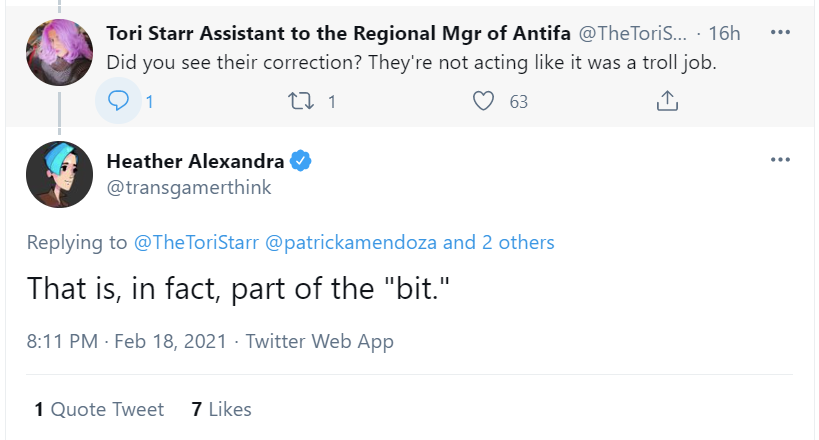
Task: Open the @transgamerthink handle
Action: click(188, 187)
